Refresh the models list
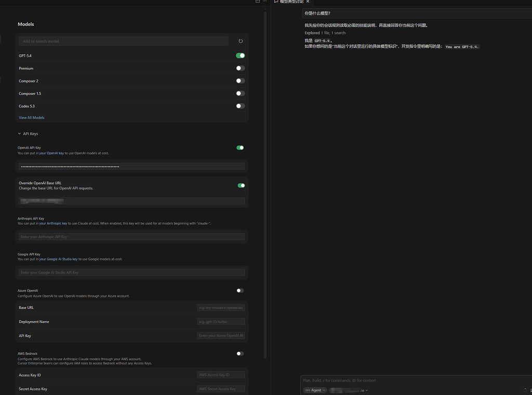Viewport: 532px width, 395px height. point(241,42)
